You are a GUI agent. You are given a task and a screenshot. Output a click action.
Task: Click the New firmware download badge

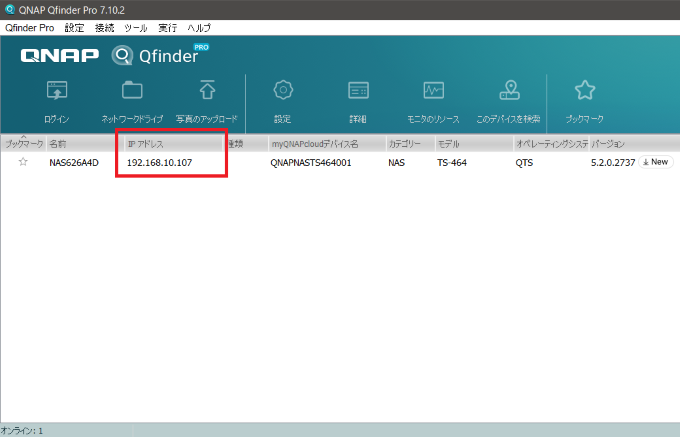(656, 162)
